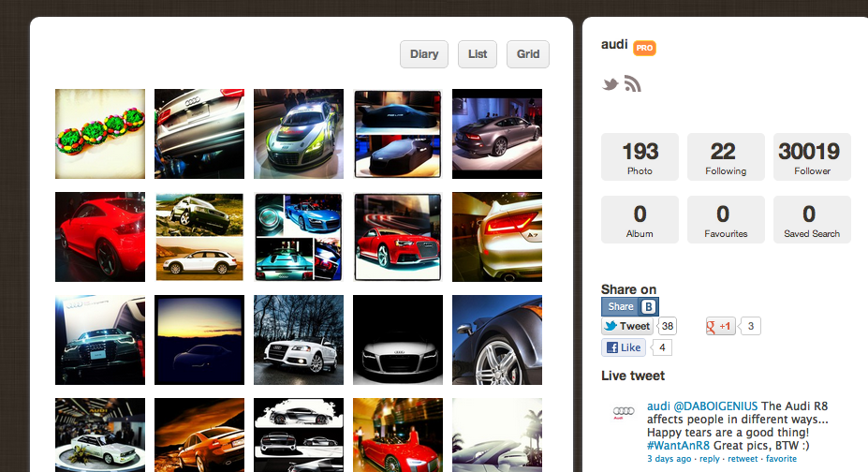Open the silver car with palm thumbnail

tap(497, 435)
